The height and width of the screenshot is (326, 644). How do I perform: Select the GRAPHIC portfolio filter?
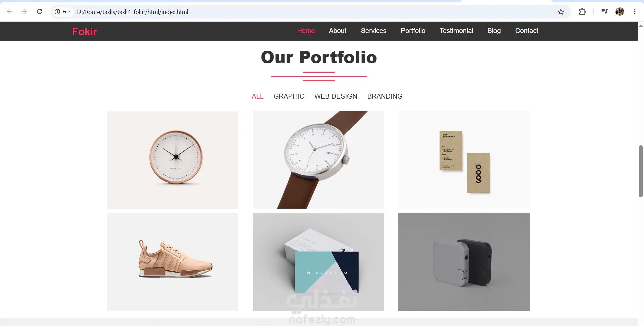point(289,96)
